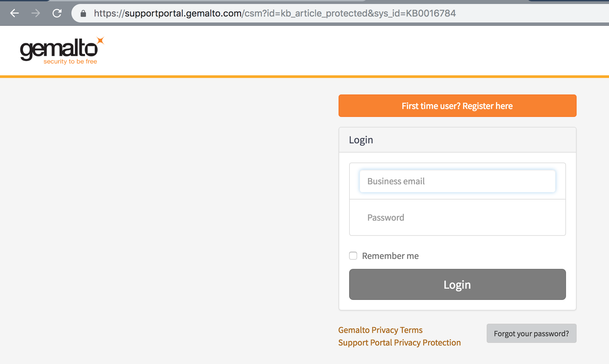Click the padlock site security icon

click(x=83, y=13)
